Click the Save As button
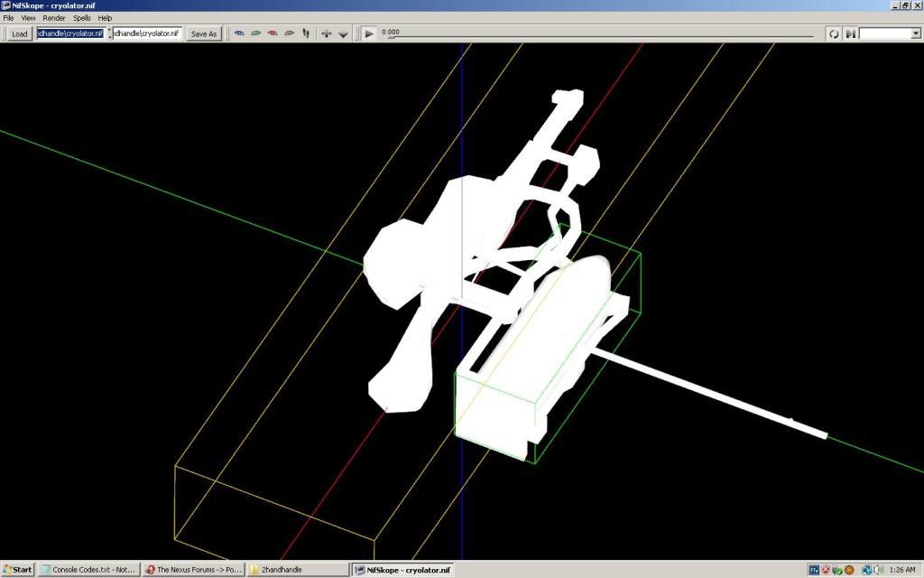The height and width of the screenshot is (578, 924). pos(204,33)
